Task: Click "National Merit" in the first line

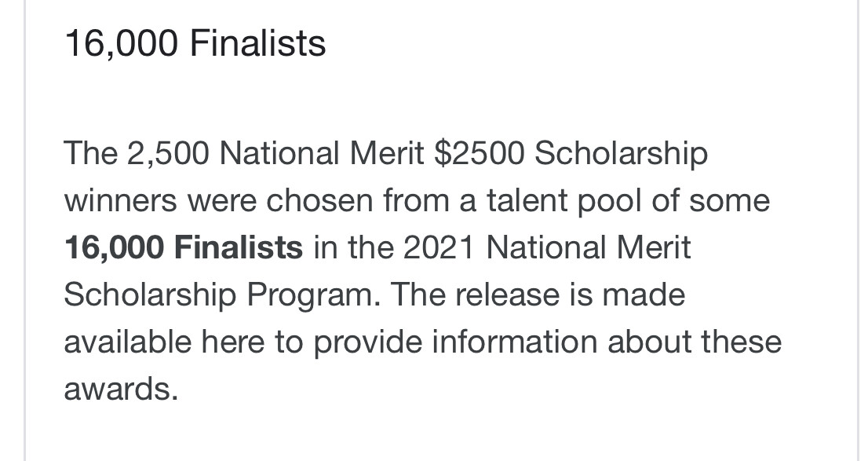Action: (322, 153)
